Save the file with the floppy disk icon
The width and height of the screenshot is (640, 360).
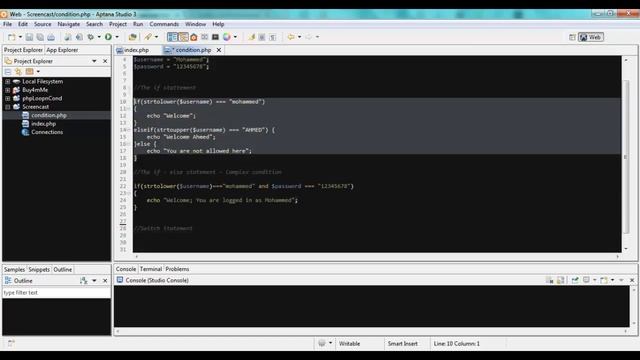coord(29,37)
